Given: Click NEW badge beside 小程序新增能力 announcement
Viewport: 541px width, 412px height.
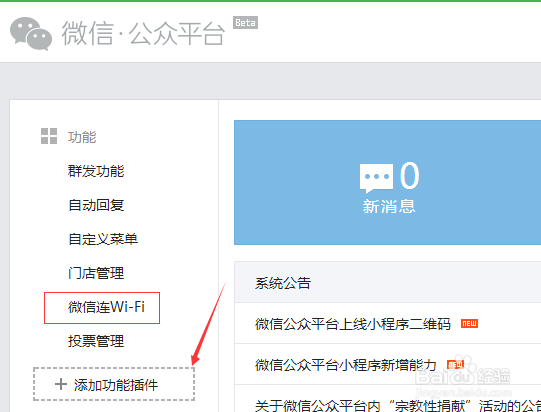Looking at the screenshot, I should [455, 364].
